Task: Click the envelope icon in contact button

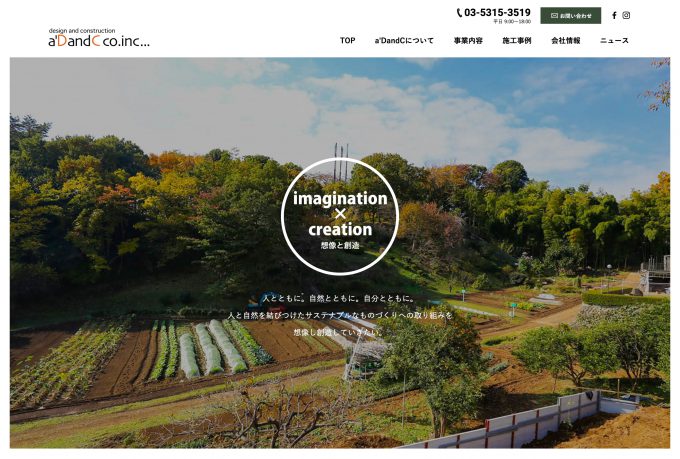Action: click(554, 16)
